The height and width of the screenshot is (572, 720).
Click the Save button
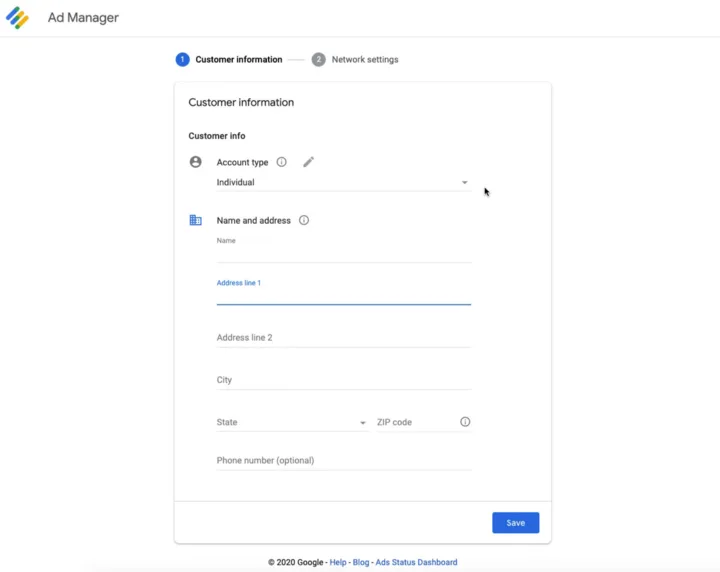(516, 523)
